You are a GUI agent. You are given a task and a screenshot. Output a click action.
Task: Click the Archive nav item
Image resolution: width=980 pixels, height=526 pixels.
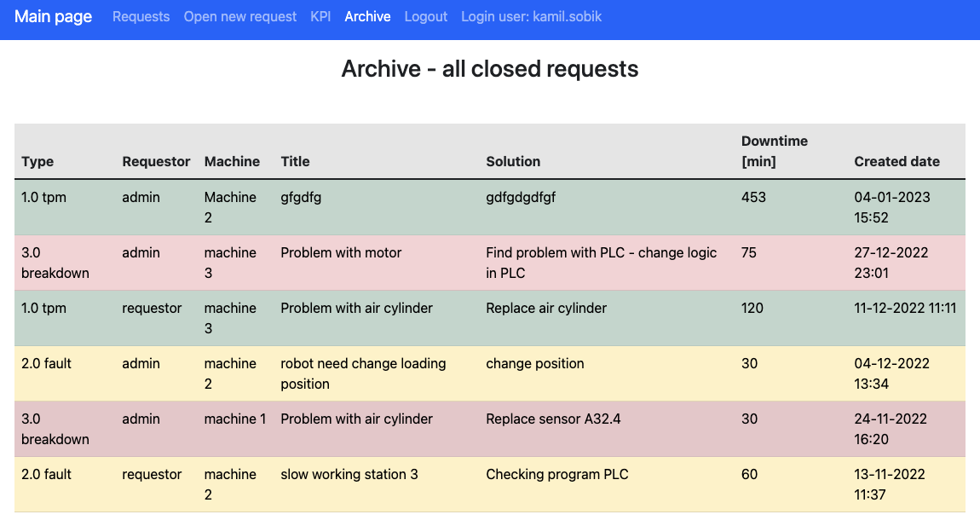coord(367,17)
